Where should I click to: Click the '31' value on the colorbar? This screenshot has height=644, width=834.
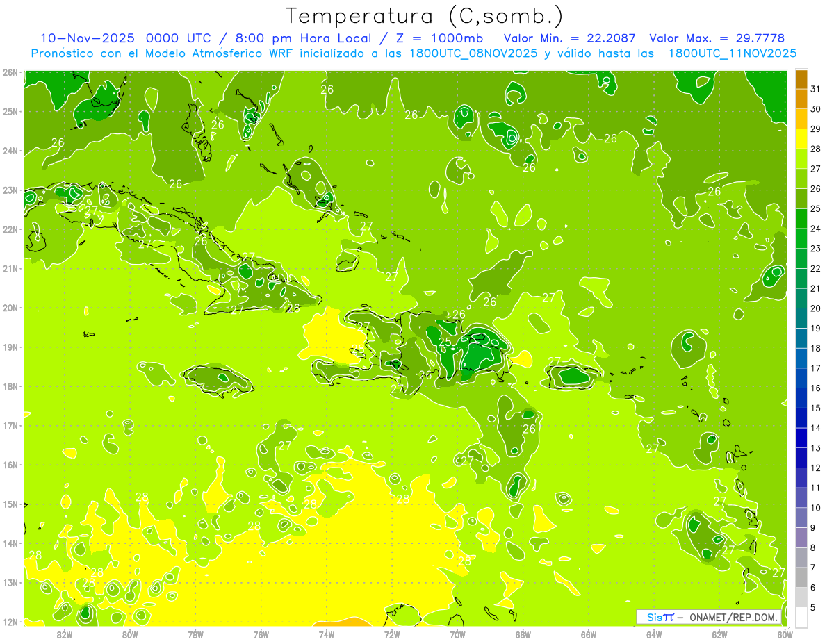pos(816,89)
